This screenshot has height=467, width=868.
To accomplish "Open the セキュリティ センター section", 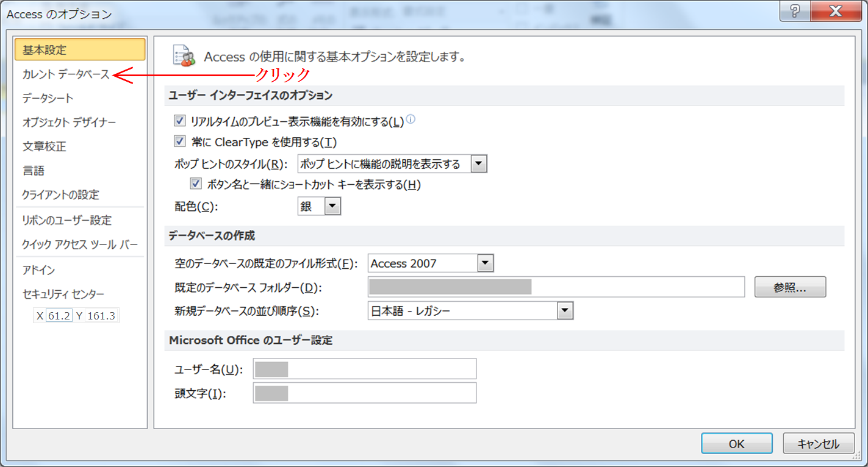I will tap(63, 294).
